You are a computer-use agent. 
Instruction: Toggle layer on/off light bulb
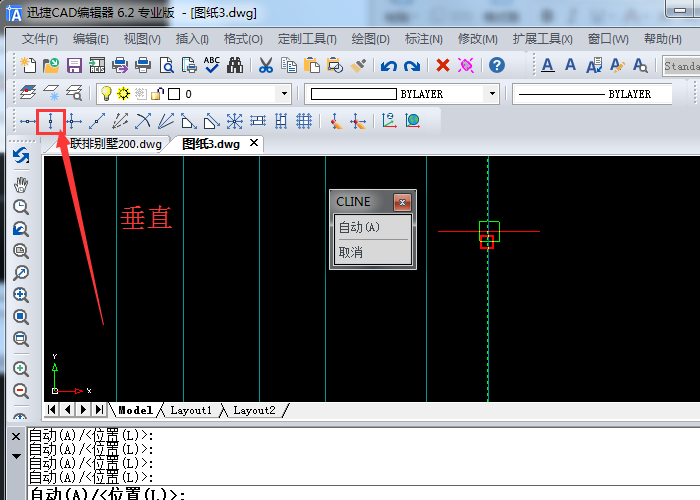pyautogui.click(x=106, y=94)
